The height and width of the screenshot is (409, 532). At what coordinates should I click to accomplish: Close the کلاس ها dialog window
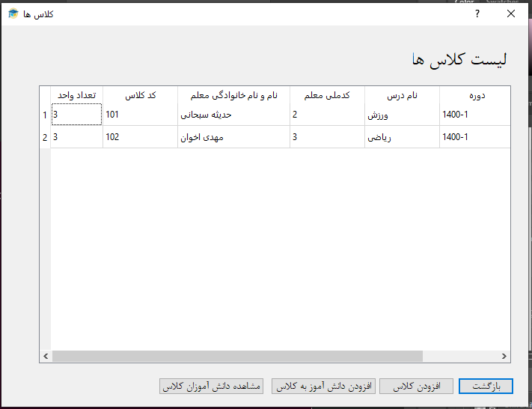(511, 14)
